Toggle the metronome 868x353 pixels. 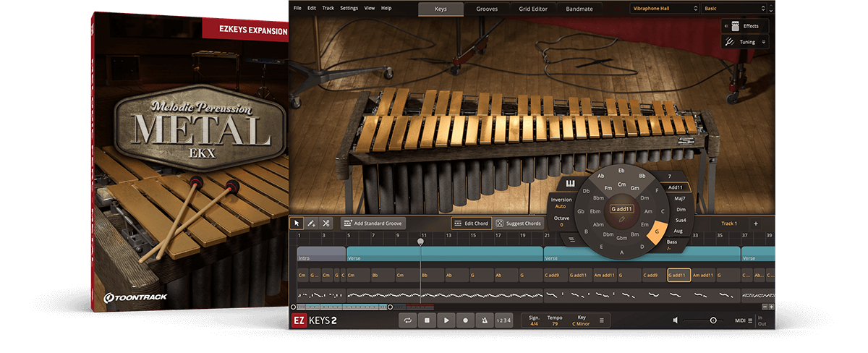[x=485, y=320]
